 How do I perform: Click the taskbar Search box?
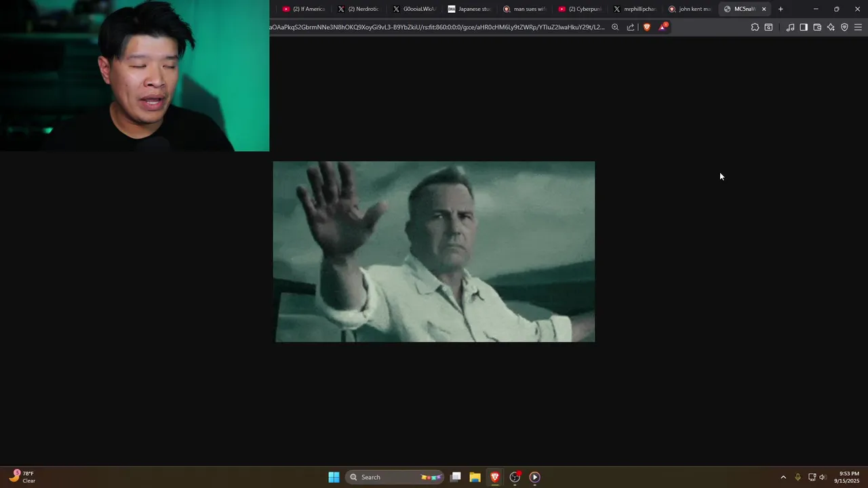[395, 477]
